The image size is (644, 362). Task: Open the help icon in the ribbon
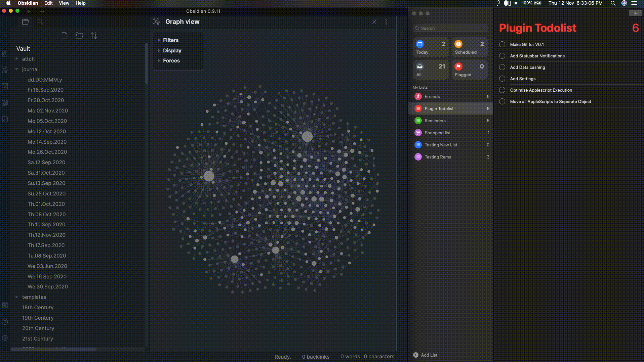point(5,322)
